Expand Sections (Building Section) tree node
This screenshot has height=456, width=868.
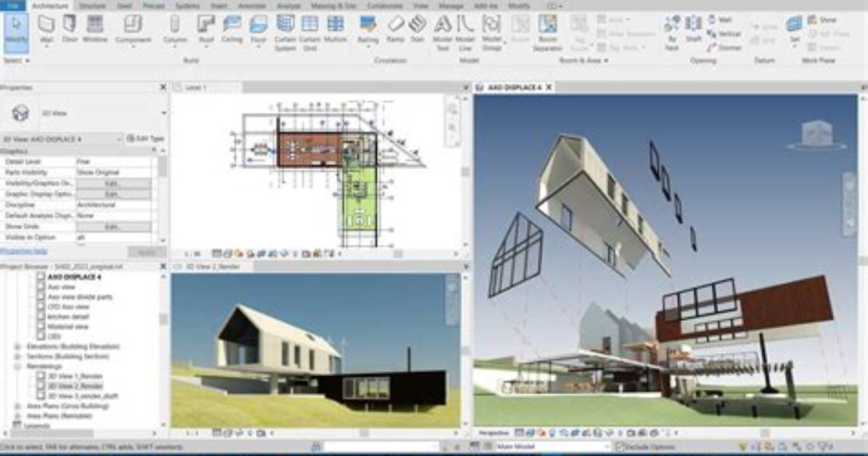[x=17, y=357]
